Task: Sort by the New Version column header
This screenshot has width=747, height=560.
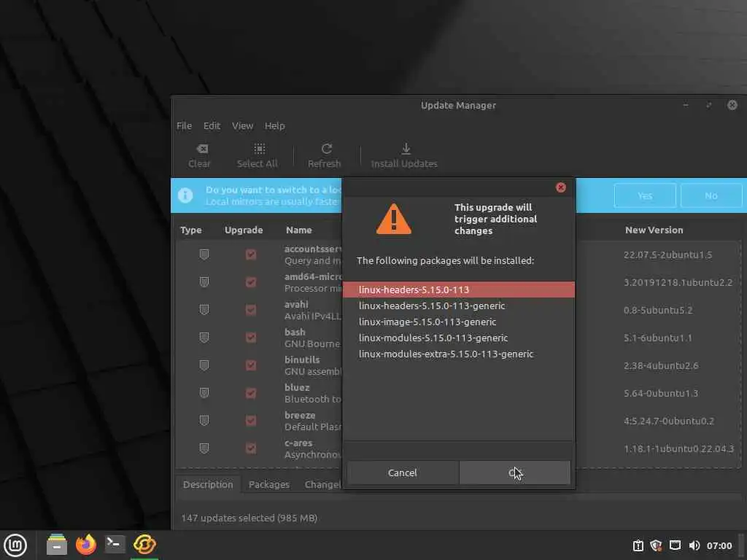Action: pyautogui.click(x=654, y=230)
